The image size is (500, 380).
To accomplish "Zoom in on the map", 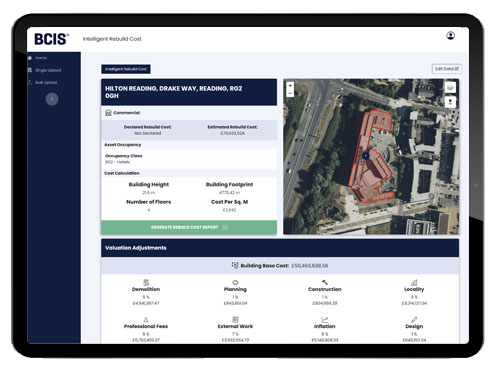I will [x=290, y=86].
